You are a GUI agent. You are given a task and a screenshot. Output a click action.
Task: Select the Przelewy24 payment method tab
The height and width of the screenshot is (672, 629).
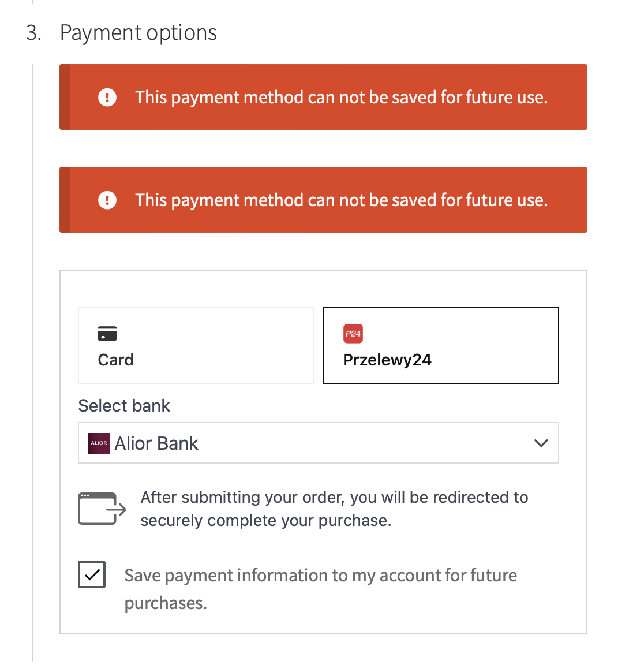441,345
